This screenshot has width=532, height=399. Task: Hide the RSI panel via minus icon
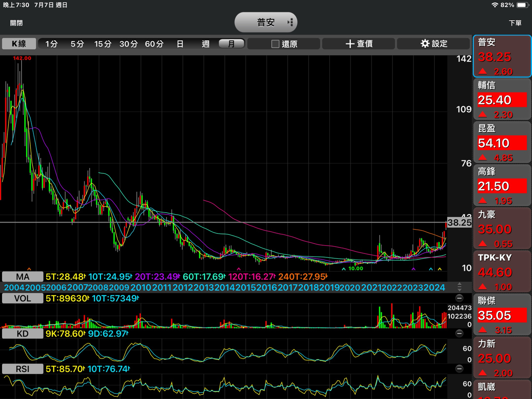coord(459,369)
